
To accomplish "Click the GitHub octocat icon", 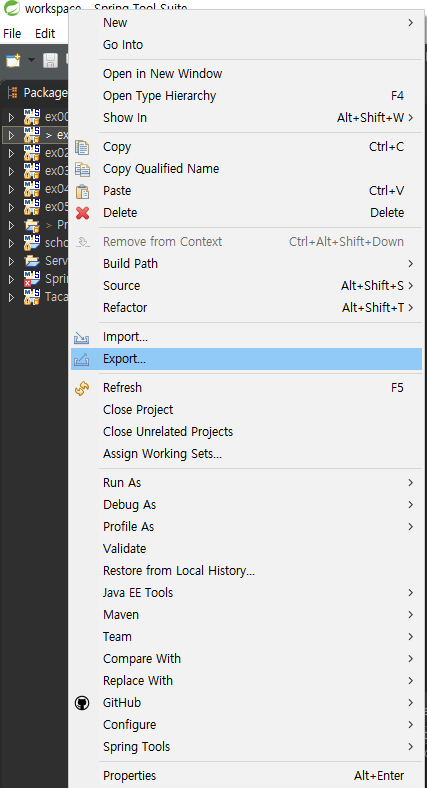I will (82, 703).
